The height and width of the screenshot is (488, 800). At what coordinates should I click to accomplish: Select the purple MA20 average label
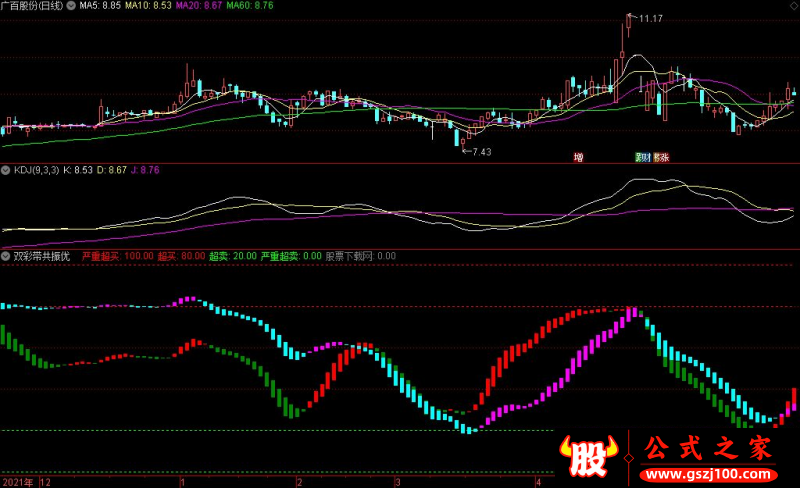coord(199,6)
